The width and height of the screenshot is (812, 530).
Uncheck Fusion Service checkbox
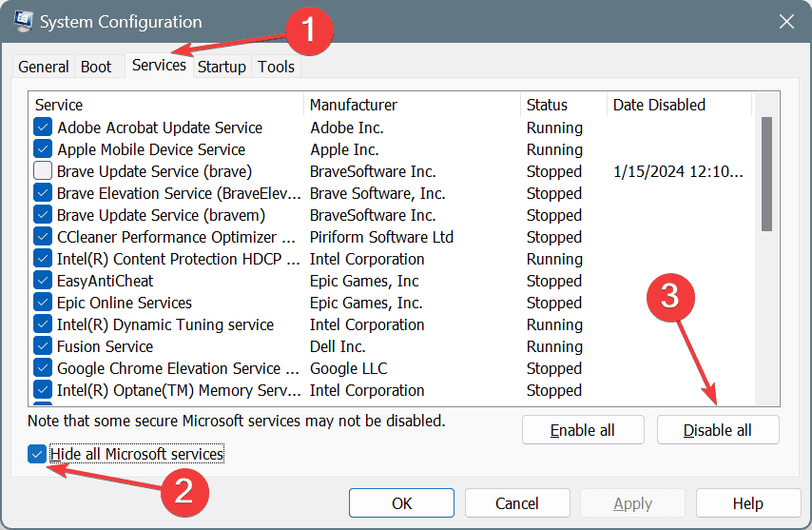pos(43,345)
